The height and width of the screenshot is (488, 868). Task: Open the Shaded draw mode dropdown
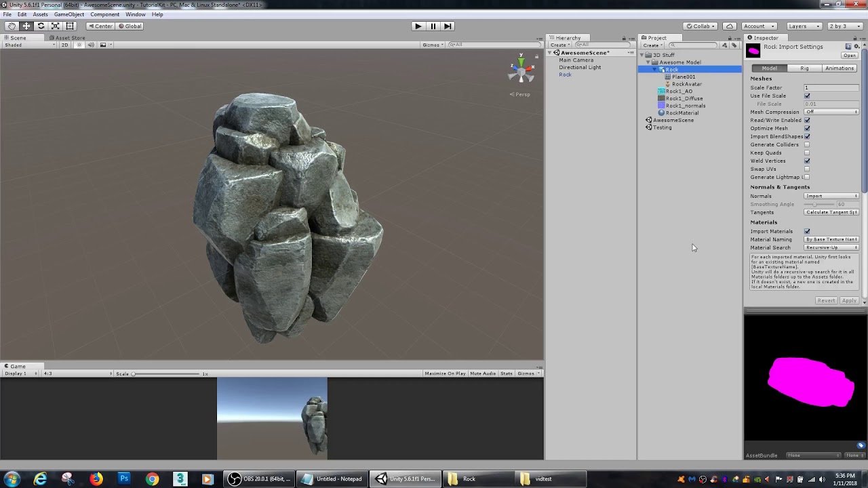27,45
